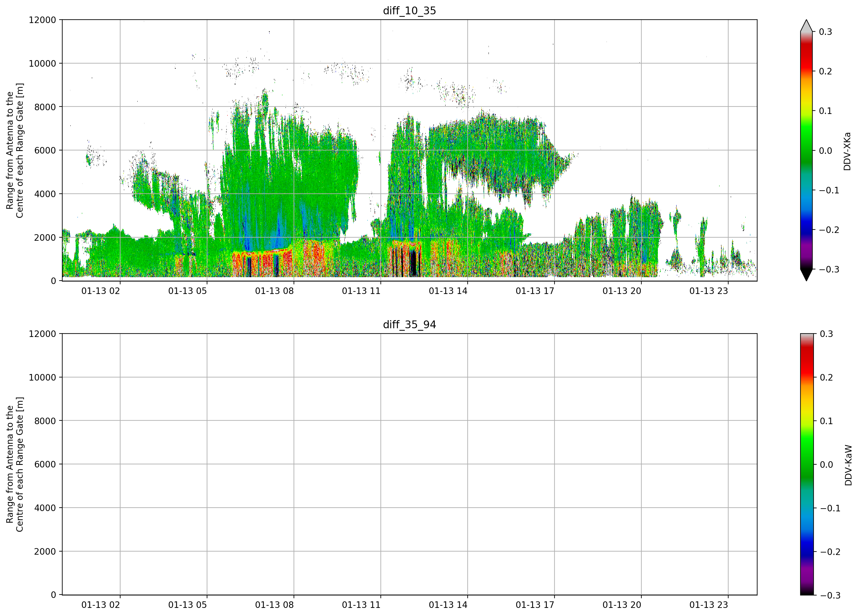This screenshot has width=859, height=616.
Task: Click the "01-13 11" x-tick label in diff_35_94 plot
Action: (x=361, y=605)
